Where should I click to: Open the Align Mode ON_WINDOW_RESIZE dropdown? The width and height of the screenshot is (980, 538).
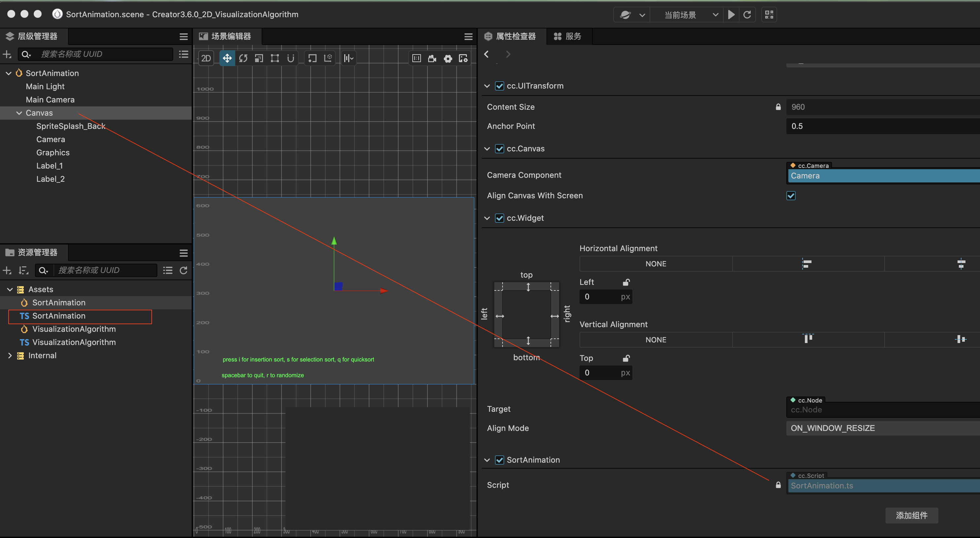[883, 428]
